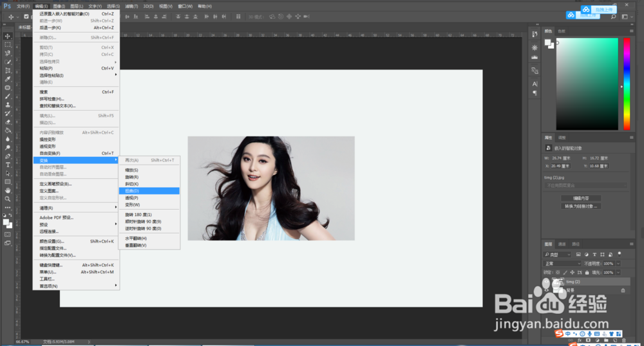
Task: Choose 缩放(S) in transform submenu
Action: (x=149, y=170)
